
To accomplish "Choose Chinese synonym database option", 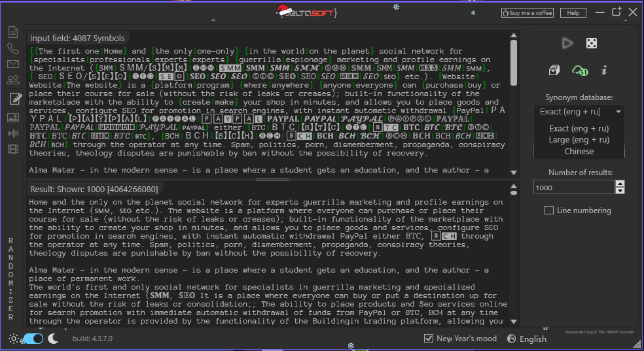I will click(x=579, y=151).
